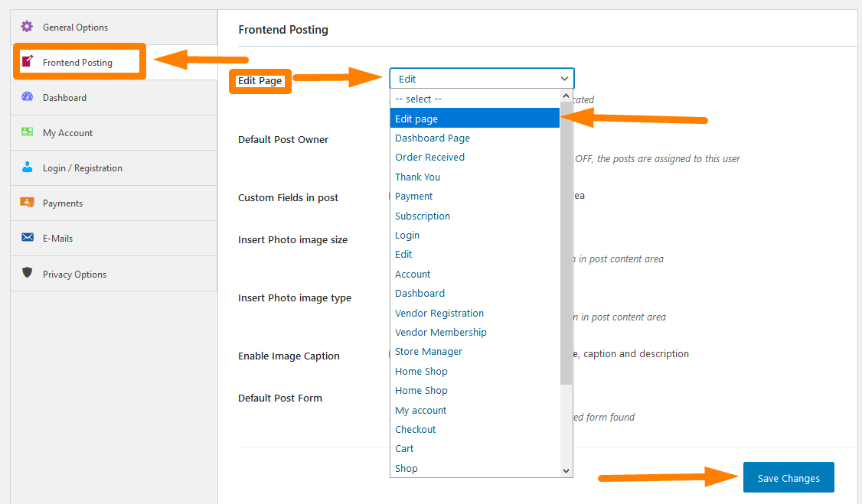Select 'Shop' at the bottom of list
Screen dimensions: 862x504
475,468
